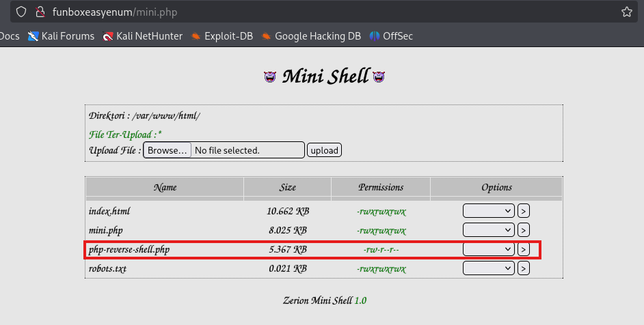Open the OffSec bookmark
This screenshot has height=325, width=644.
(x=391, y=36)
